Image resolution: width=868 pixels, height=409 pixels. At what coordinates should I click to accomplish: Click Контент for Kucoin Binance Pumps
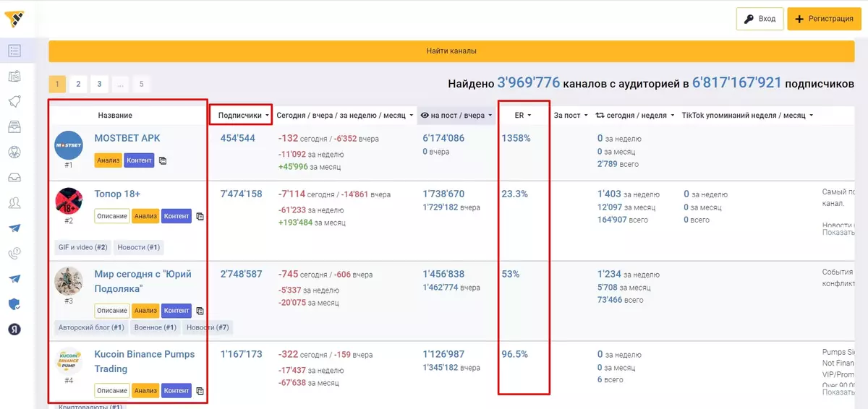point(176,391)
